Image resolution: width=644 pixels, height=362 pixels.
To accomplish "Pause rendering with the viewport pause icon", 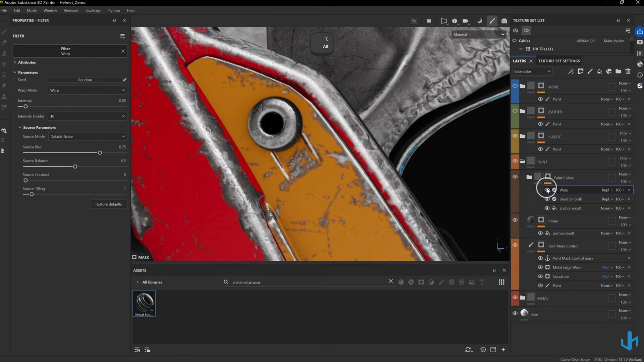I will click(429, 21).
